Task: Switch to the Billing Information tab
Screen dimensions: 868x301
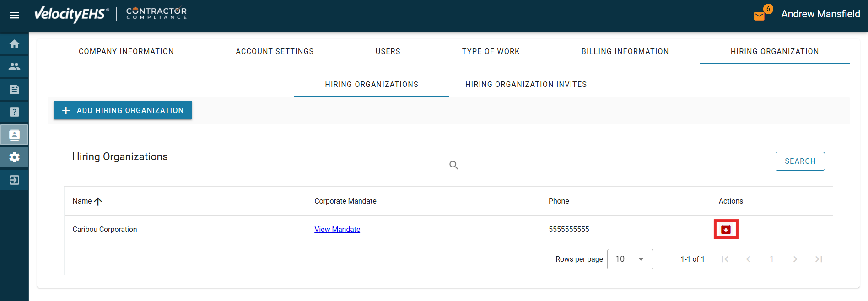Action: tap(625, 51)
